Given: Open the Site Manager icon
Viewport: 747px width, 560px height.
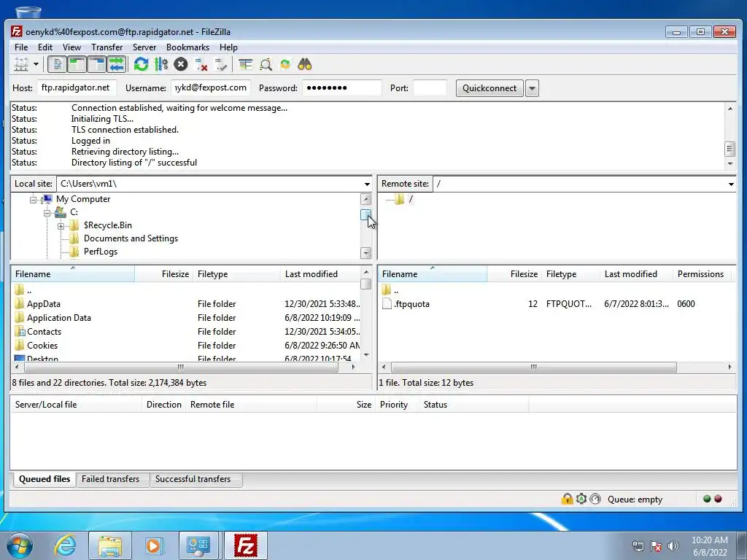Looking at the screenshot, I should pyautogui.click(x=21, y=64).
